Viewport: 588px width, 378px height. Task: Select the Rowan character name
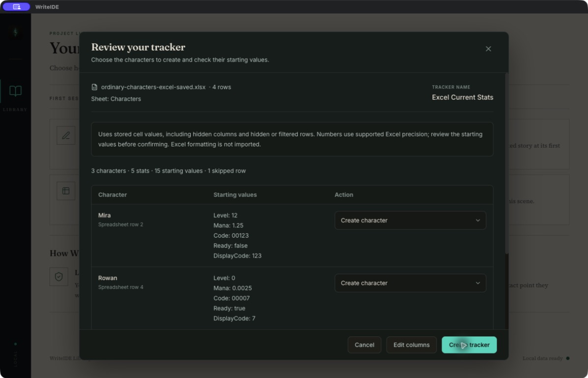[108, 278]
